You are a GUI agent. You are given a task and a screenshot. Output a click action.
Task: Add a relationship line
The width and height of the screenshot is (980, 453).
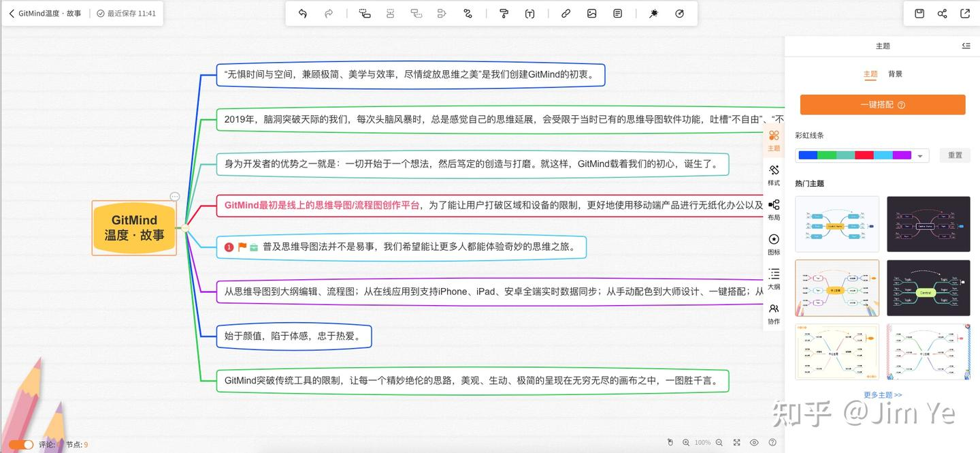coord(468,14)
